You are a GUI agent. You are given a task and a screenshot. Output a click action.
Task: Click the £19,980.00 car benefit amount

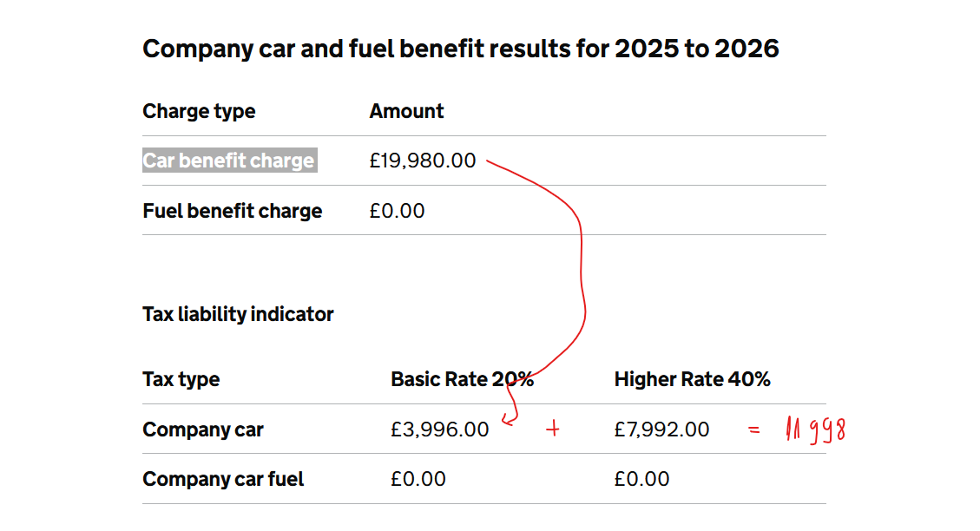[423, 161]
